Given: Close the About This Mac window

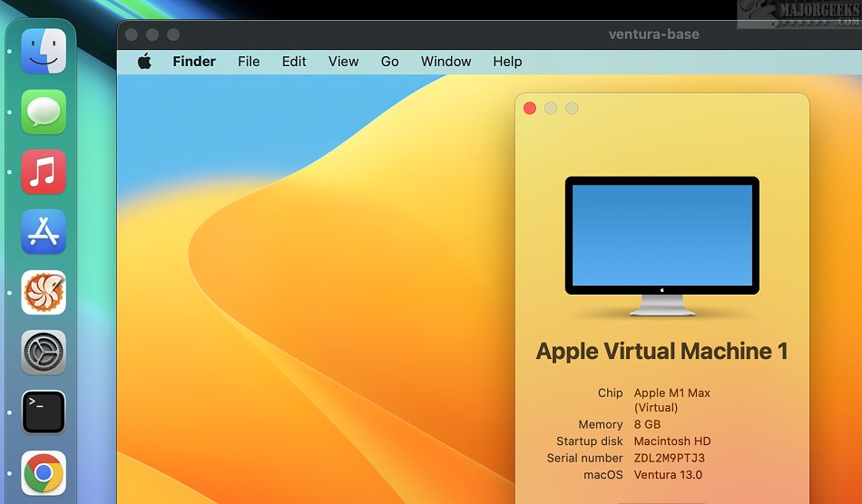Looking at the screenshot, I should coord(530,109).
